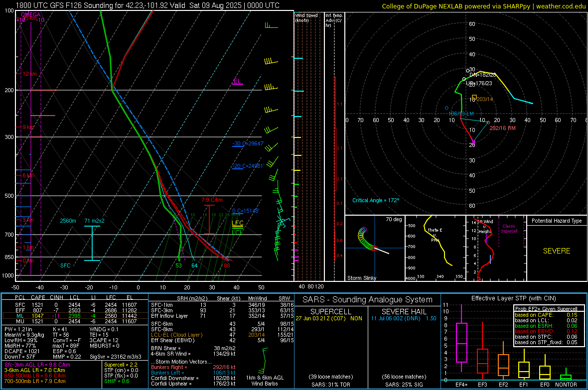Click the yellow 'SEVERE' hazard text
The image size is (588, 390).
pyautogui.click(x=557, y=251)
